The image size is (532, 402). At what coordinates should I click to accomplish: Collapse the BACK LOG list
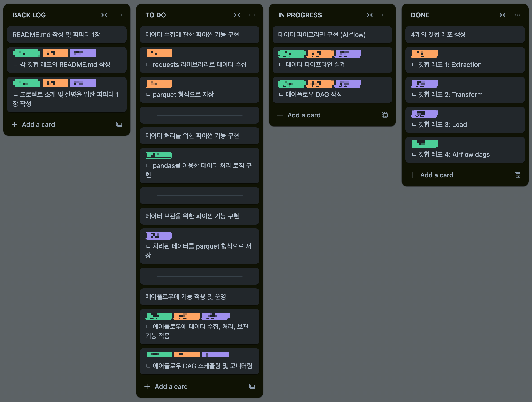pos(104,15)
